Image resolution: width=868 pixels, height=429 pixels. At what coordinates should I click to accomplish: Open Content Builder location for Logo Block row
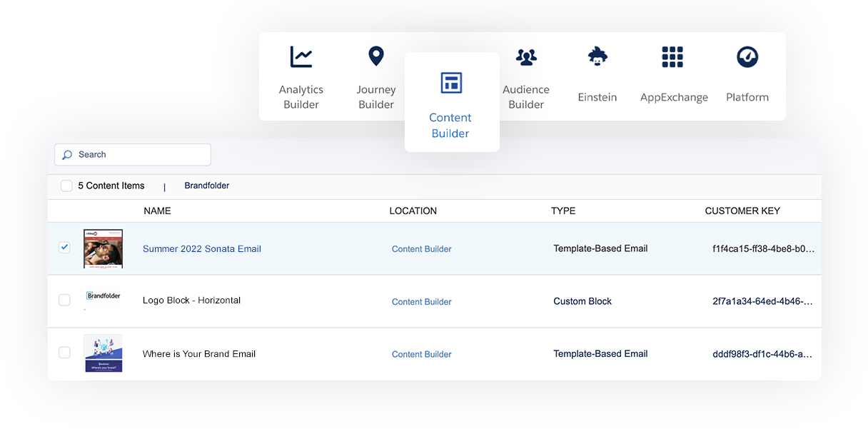click(x=422, y=302)
